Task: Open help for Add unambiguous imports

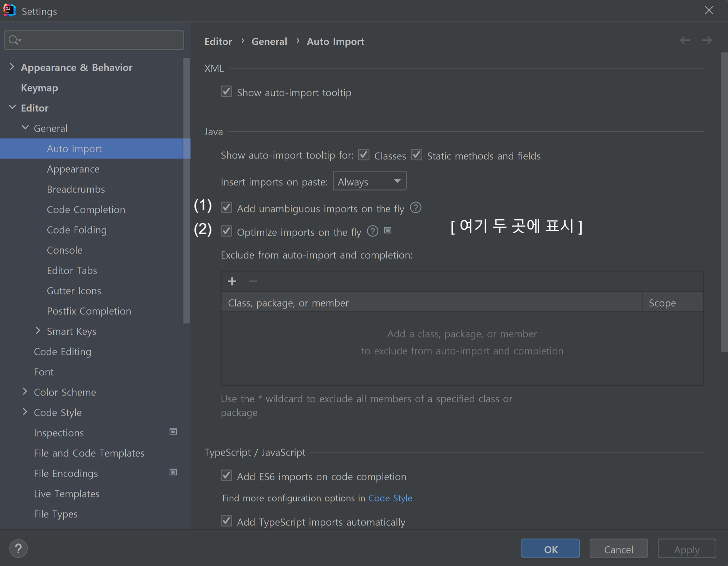Action: 415,208
